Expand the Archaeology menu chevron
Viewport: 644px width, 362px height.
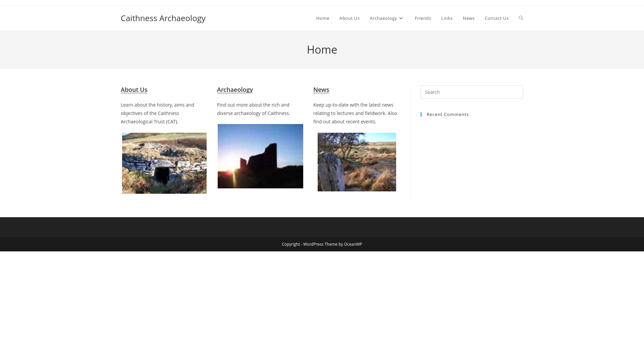401,18
